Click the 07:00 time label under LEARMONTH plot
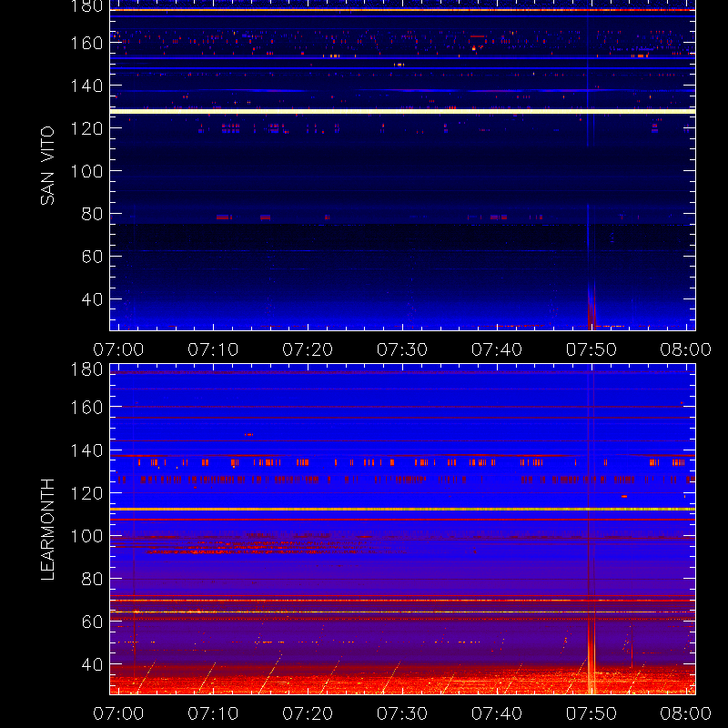 coord(118,713)
